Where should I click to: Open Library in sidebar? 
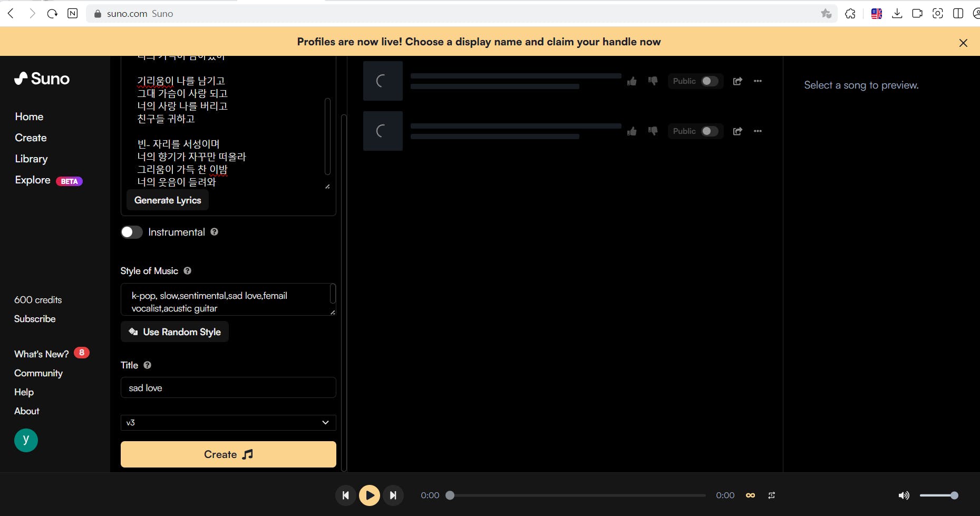click(x=31, y=159)
